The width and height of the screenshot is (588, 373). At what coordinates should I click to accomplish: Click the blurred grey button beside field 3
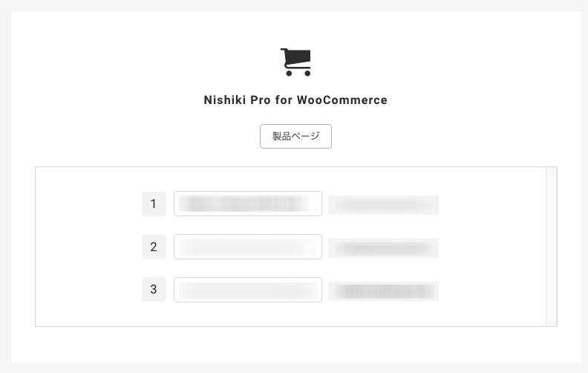point(383,291)
